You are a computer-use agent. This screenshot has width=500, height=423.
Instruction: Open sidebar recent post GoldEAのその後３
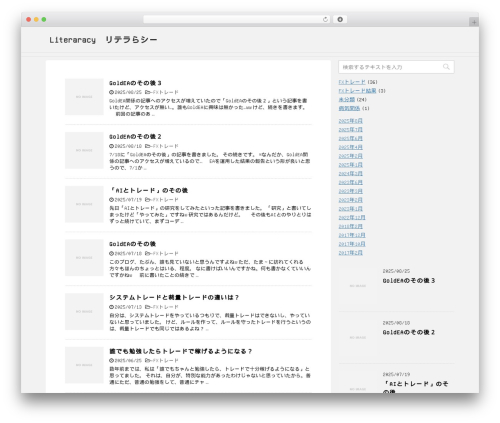pos(409,281)
